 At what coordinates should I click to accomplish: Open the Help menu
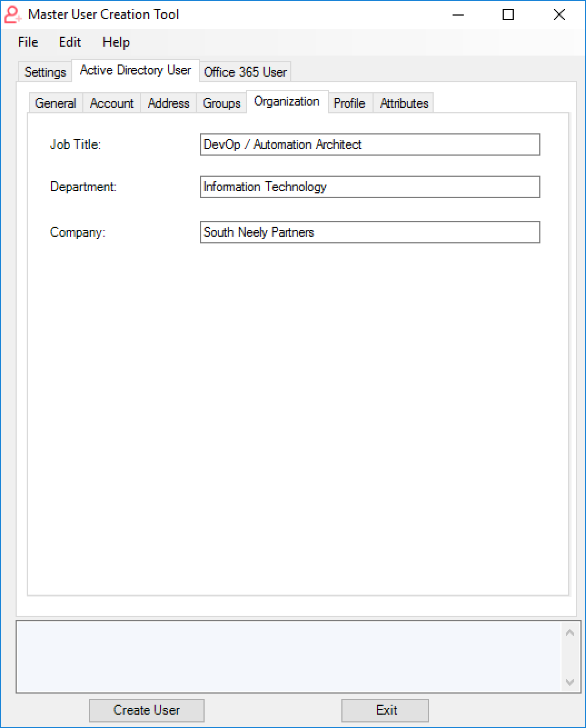coord(116,42)
